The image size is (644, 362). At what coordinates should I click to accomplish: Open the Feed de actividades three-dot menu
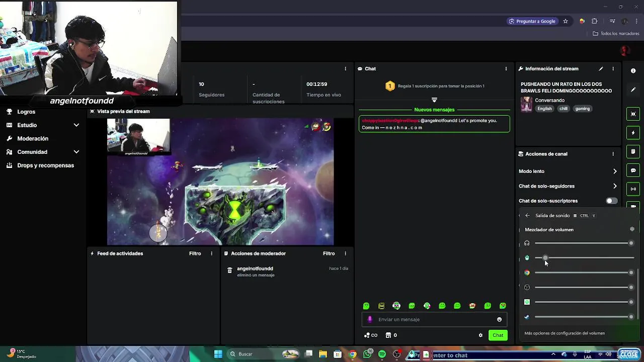click(211, 253)
